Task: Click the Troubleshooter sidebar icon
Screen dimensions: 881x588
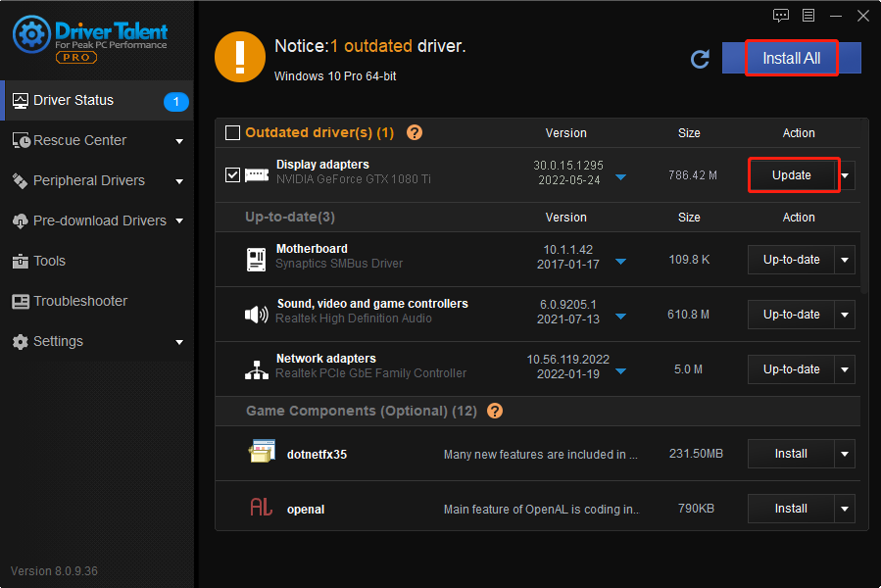Action: (x=21, y=301)
